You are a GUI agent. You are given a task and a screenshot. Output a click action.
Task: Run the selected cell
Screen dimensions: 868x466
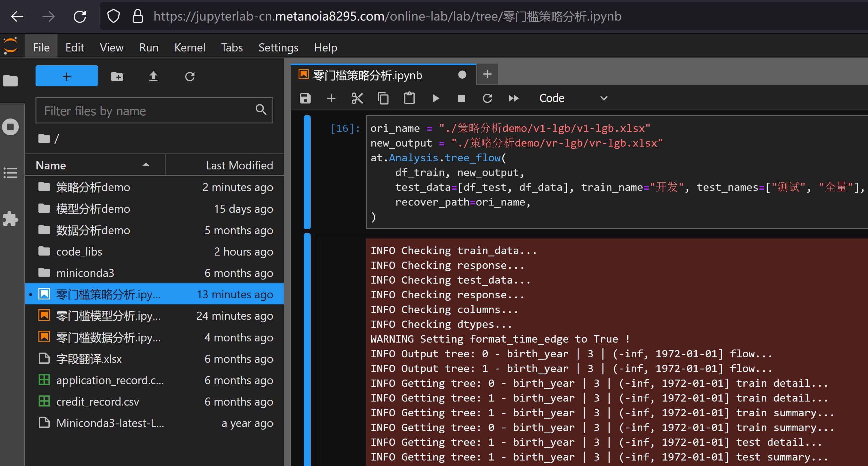pos(435,98)
